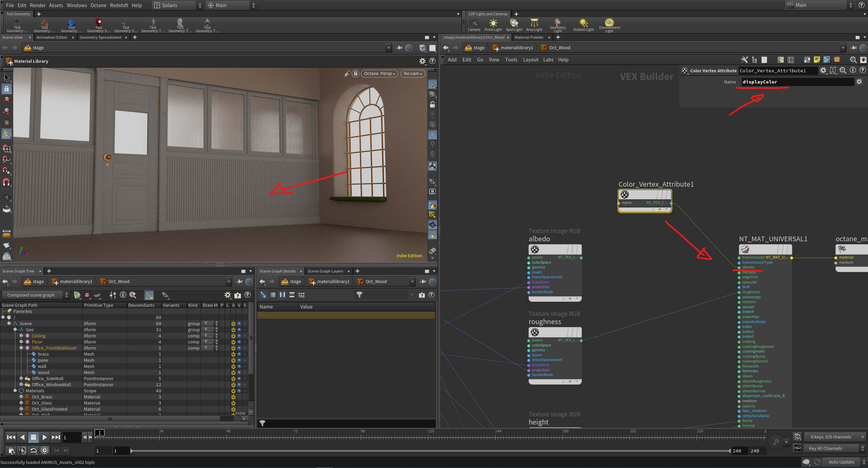
Task: Open the Octane Persp camera dropdown
Action: [379, 74]
